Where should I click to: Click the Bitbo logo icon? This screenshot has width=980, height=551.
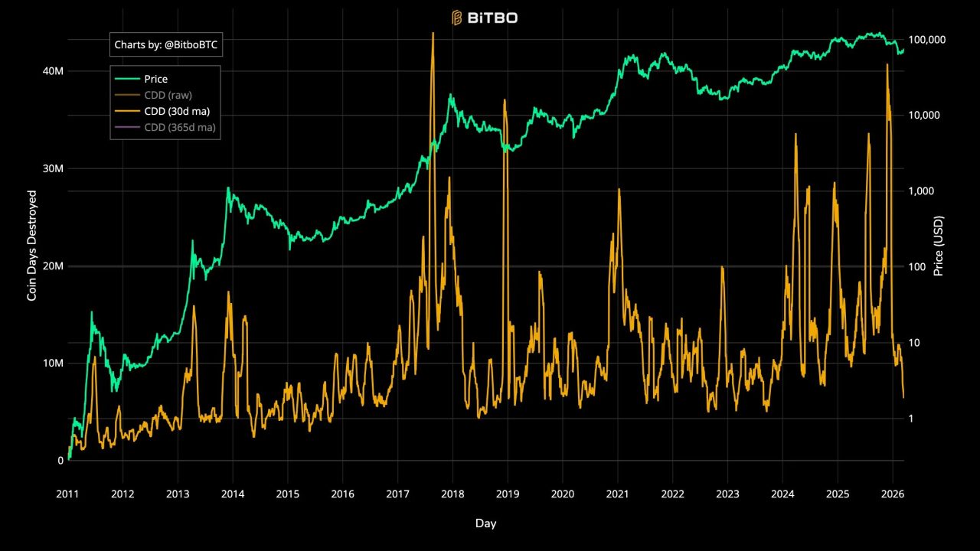click(x=457, y=17)
